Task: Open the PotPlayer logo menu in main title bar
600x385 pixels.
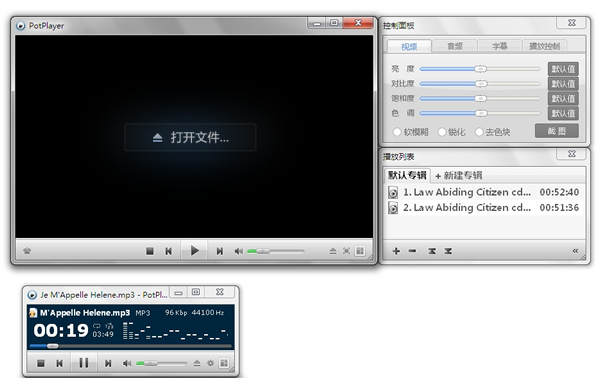Action: pos(20,26)
